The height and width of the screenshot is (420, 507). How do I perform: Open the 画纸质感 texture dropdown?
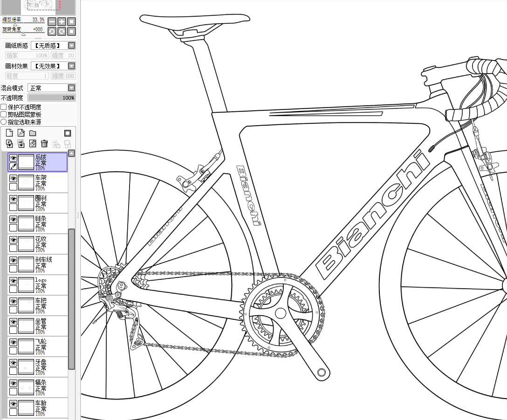(x=71, y=46)
